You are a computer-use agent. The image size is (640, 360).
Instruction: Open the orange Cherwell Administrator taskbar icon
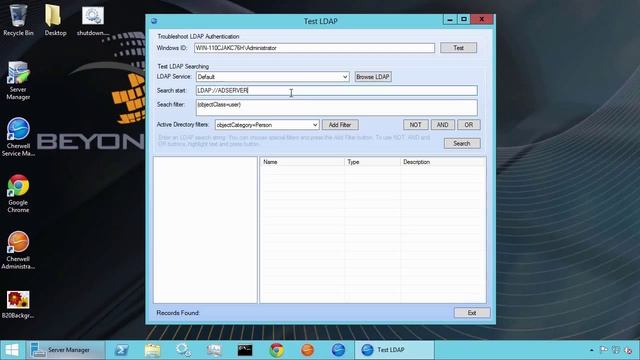307,350
